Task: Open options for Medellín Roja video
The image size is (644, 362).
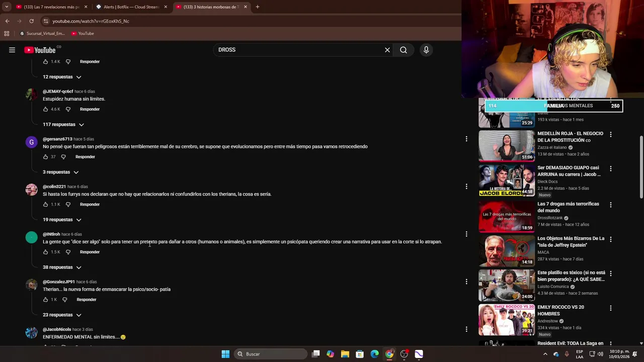Action: point(611,134)
